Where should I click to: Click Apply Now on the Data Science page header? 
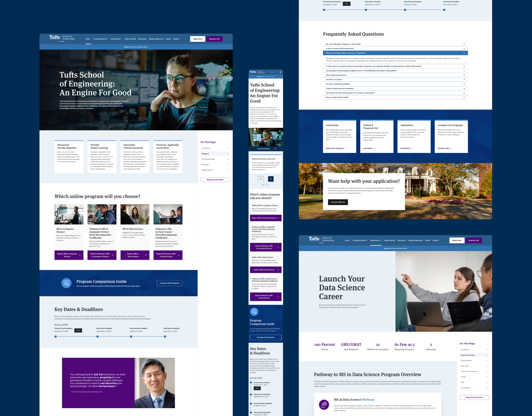coord(457,240)
